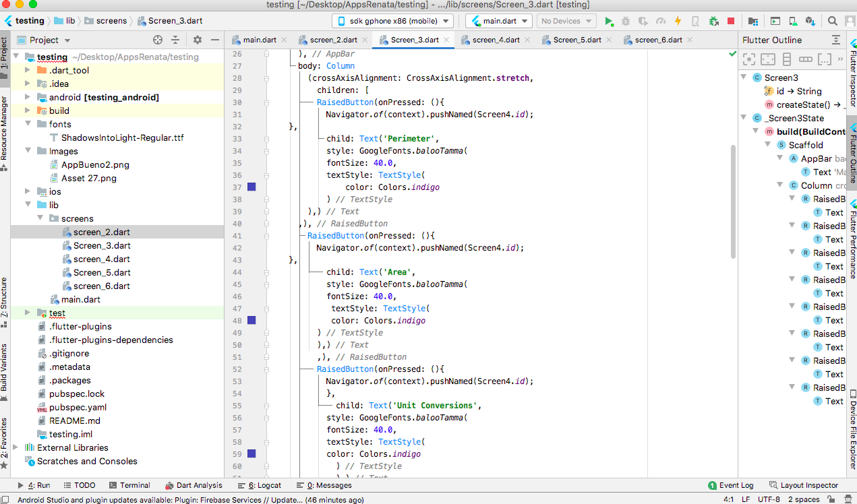
Task: Collapse Screen3 class in Flutter Outline
Action: 744,77
